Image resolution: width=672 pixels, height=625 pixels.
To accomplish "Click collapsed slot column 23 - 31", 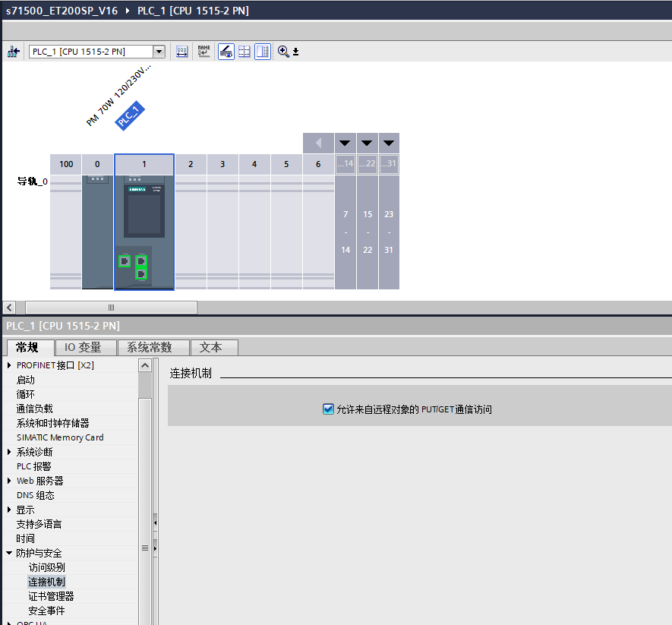I will (x=389, y=232).
